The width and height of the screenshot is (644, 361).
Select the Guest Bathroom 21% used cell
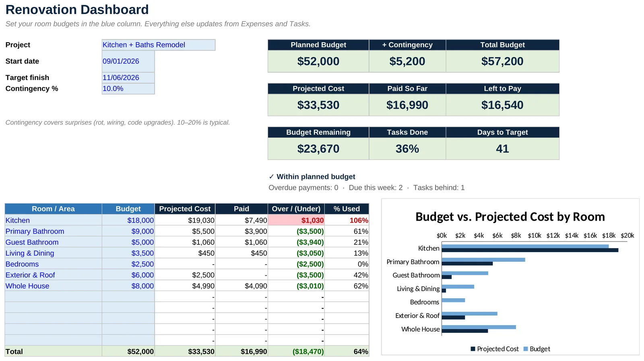(x=347, y=242)
